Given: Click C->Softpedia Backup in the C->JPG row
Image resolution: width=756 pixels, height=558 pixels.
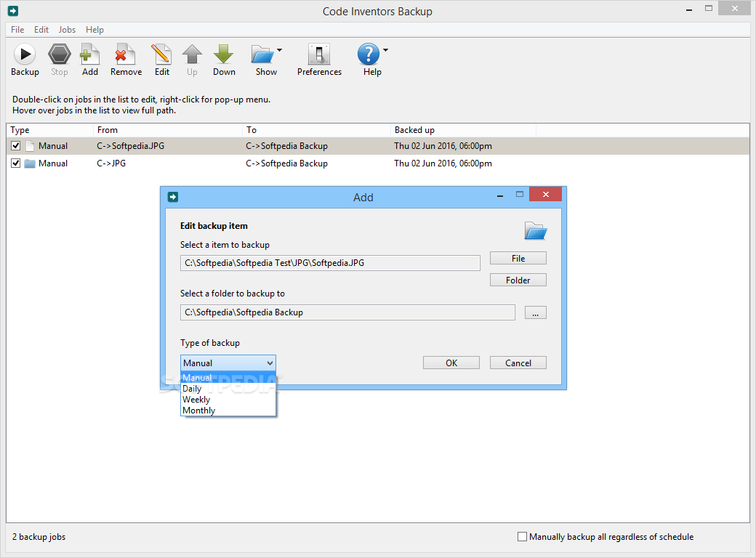Looking at the screenshot, I should [x=287, y=163].
